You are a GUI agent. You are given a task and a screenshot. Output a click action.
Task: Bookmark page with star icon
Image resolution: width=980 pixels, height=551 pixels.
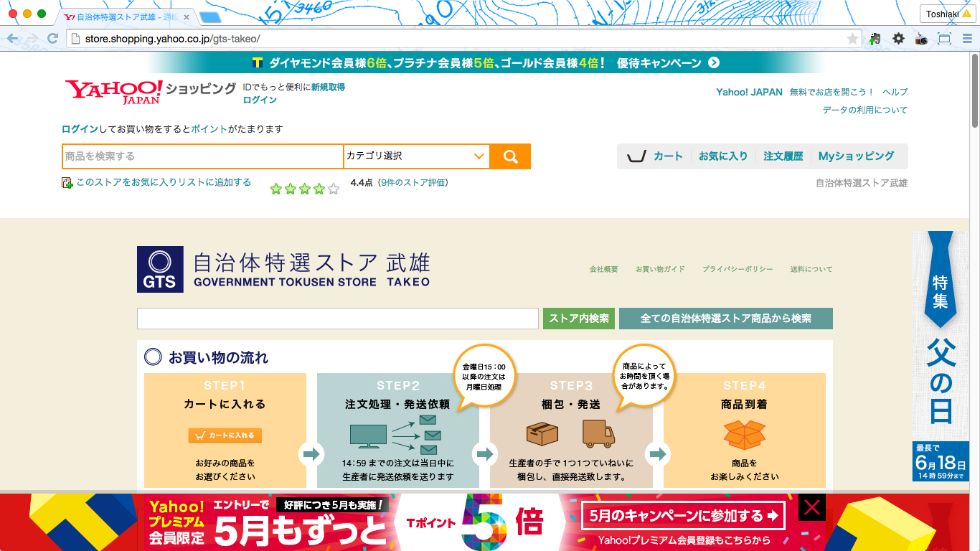[x=852, y=39]
